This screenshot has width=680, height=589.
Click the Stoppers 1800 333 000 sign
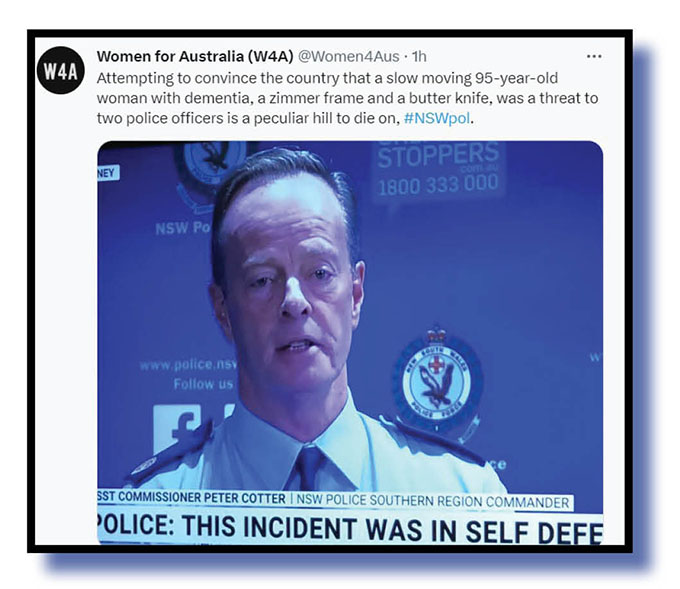(438, 171)
